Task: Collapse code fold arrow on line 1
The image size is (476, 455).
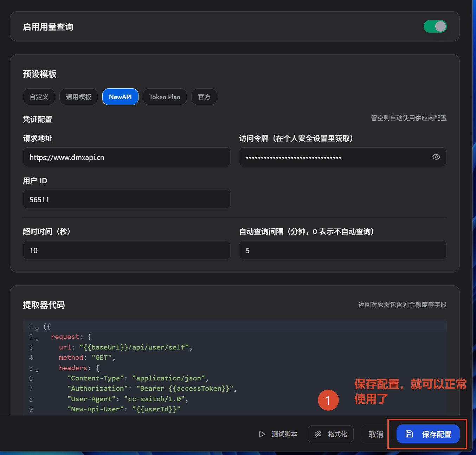Action: [37, 329]
